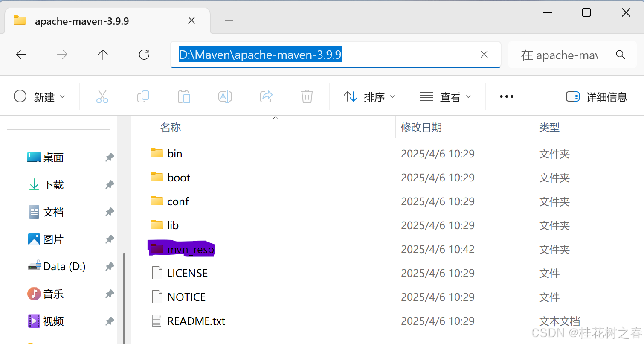The height and width of the screenshot is (344, 644).
Task: Open the ... more options menu
Action: (x=506, y=96)
